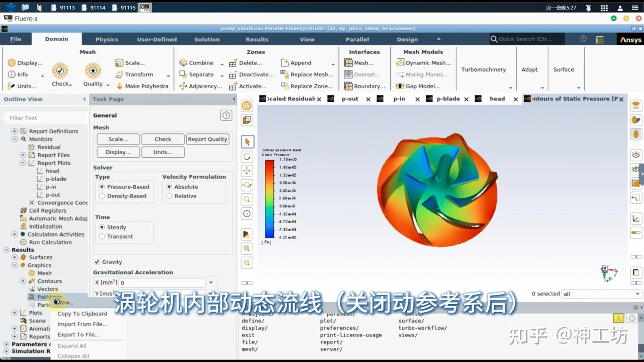This screenshot has height=362, width=644.
Task: Open Boundary interfaces tool
Action: point(364,86)
